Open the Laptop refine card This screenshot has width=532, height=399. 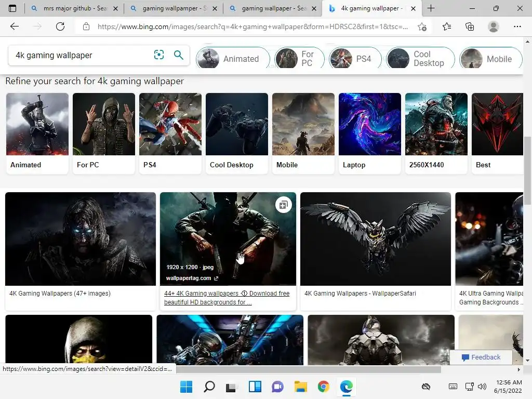coord(370,134)
